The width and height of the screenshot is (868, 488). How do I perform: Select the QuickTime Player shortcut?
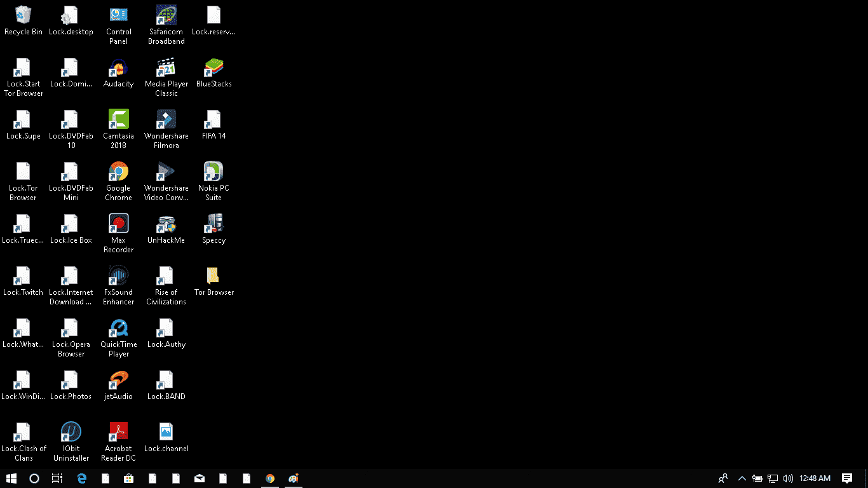tap(119, 338)
